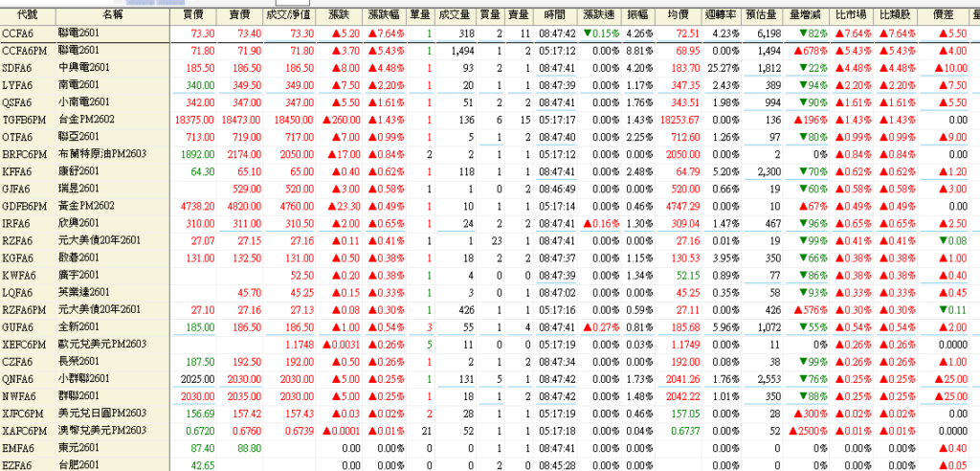
Task: Sort by the 代號 column header
Action: (x=28, y=16)
